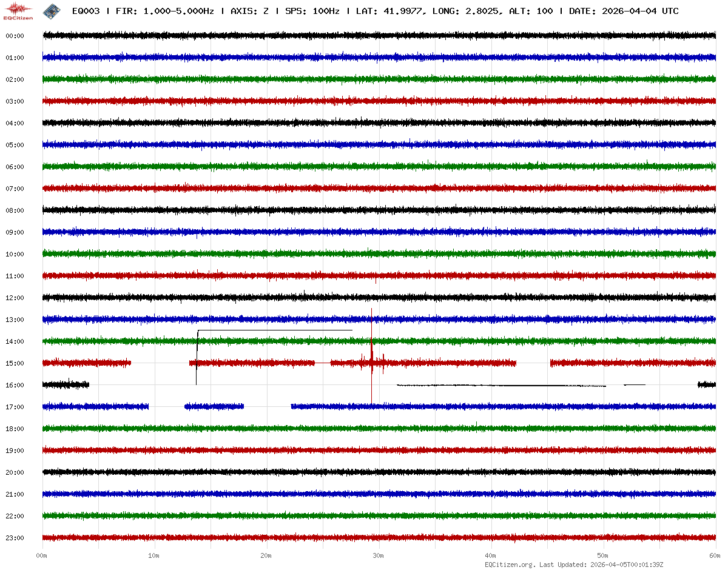Select the 00:00 hour label
The height and width of the screenshot is (570, 728).
15,36
